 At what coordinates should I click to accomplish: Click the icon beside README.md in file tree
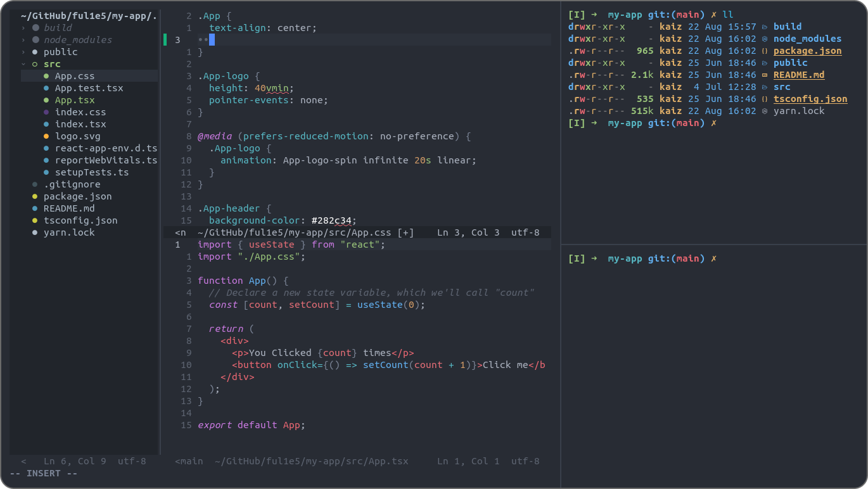click(35, 208)
